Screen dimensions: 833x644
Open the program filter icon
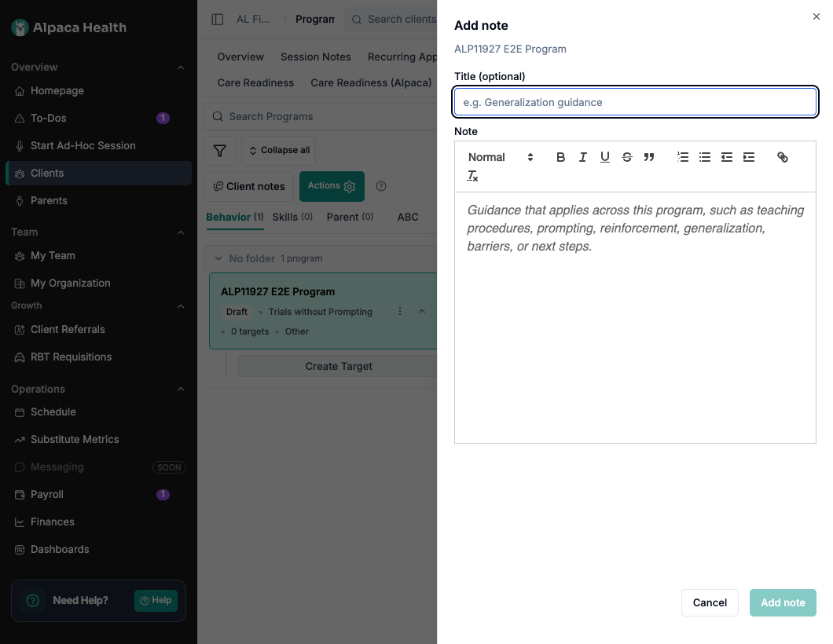219,151
